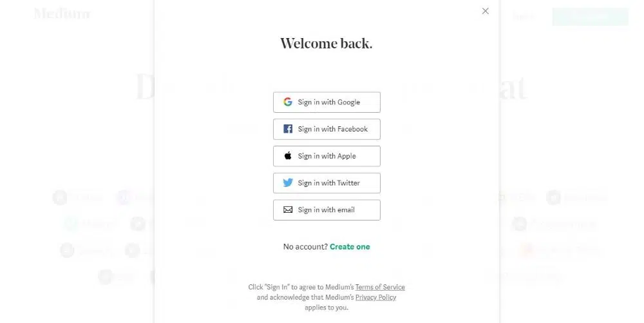The width and height of the screenshot is (644, 323).
Task: Choose Sign in with email
Action: [x=327, y=210]
